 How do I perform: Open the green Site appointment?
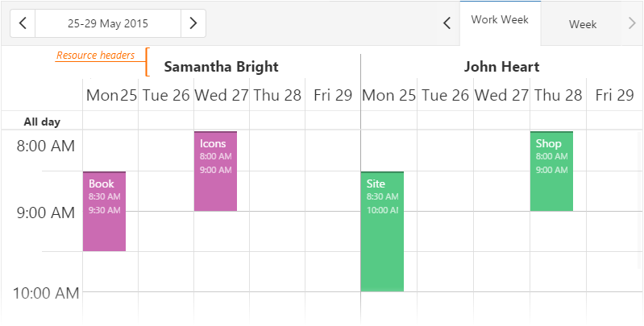(x=382, y=232)
